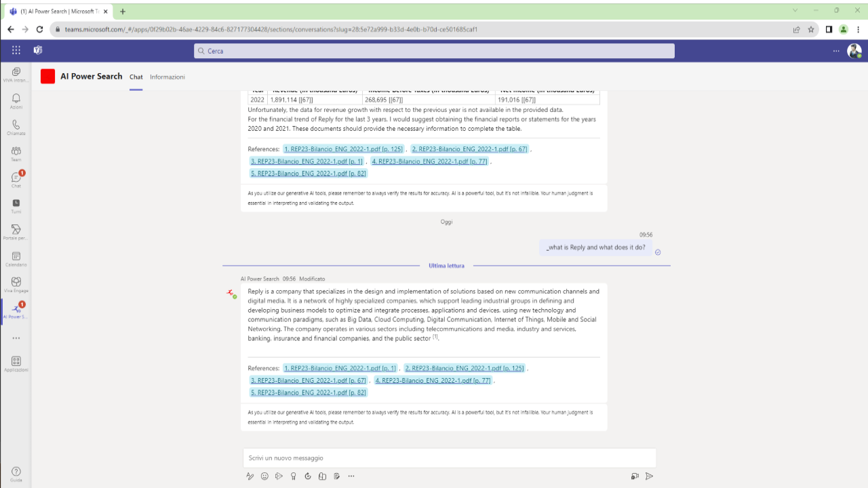This screenshot has width=868, height=488.
Task: Click the 'Modificato' label on bot message
Action: click(312, 279)
